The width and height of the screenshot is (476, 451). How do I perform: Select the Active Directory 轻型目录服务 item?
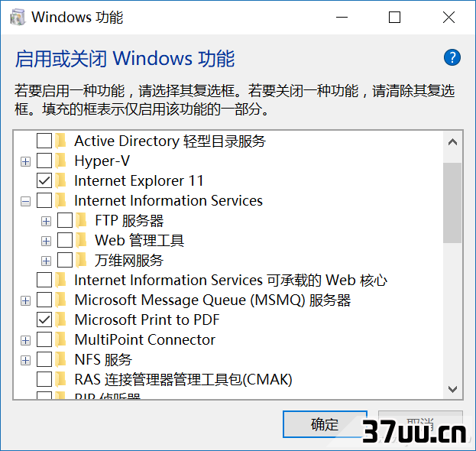170,141
